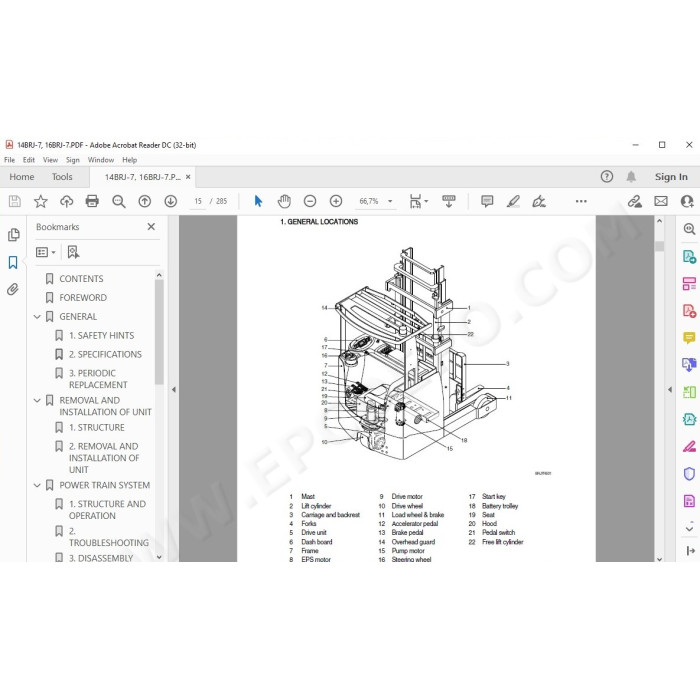The height and width of the screenshot is (700, 700).
Task: Share a link to file
Action: pos(634,201)
